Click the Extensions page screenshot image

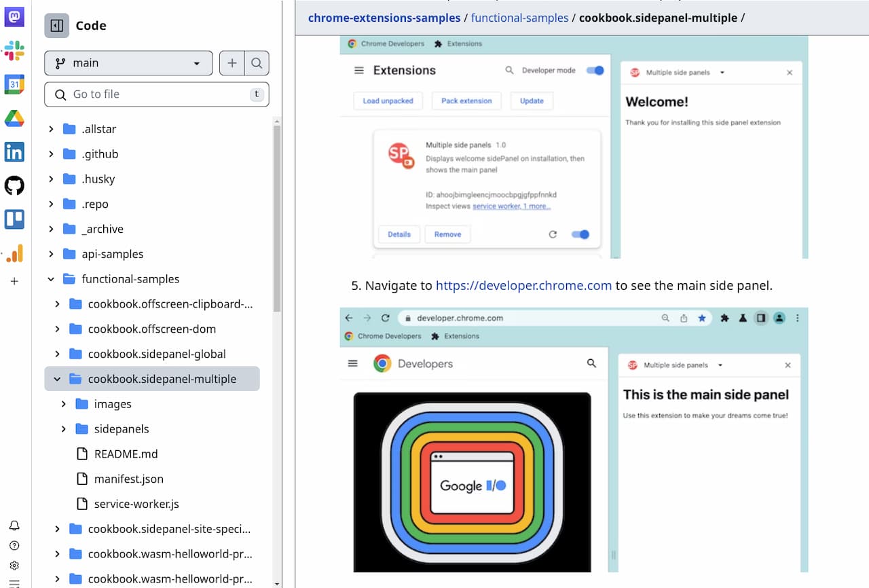coord(574,147)
